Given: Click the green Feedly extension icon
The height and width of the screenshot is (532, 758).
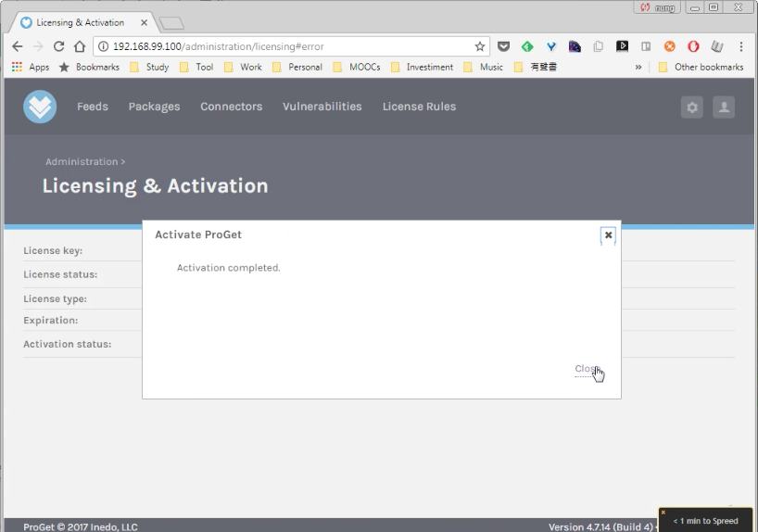Looking at the screenshot, I should [x=527, y=46].
